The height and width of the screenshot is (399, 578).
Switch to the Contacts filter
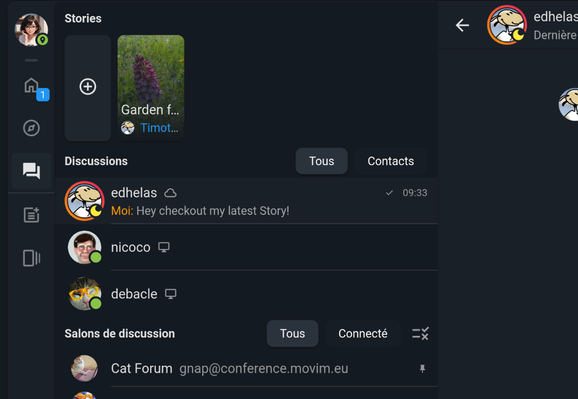390,161
